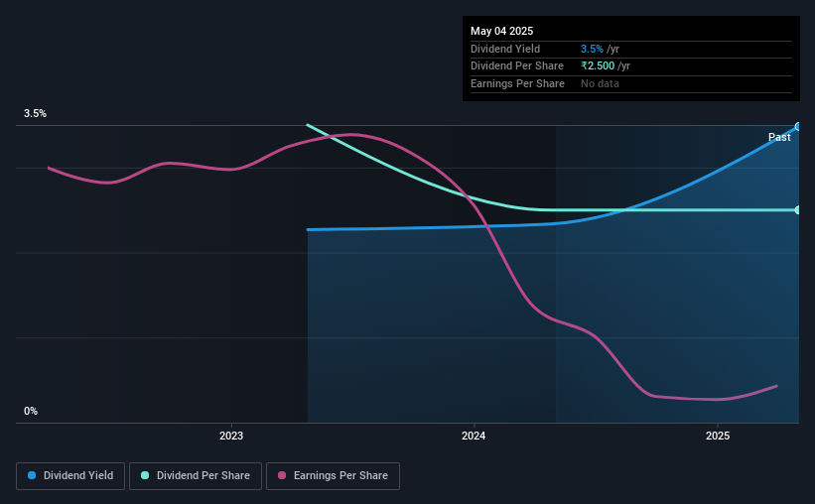Click the May 04 2025 tooltip date
Viewport: 815px width, 504px height.
click(x=501, y=31)
